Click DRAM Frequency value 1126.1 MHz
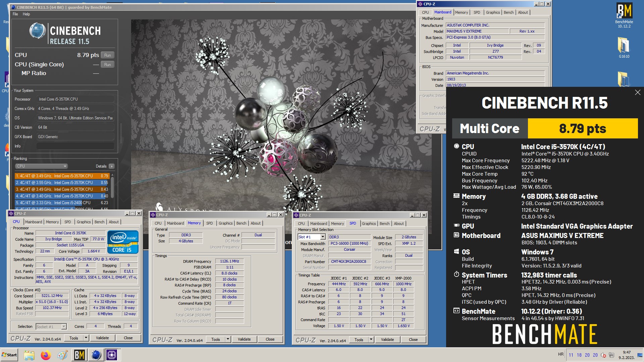The height and width of the screenshot is (362, 644). tap(229, 261)
